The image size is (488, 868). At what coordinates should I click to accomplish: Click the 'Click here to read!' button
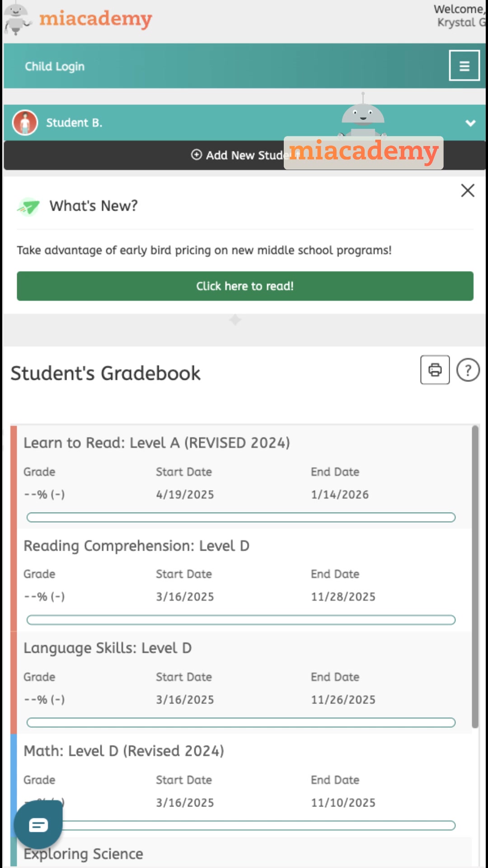245,286
